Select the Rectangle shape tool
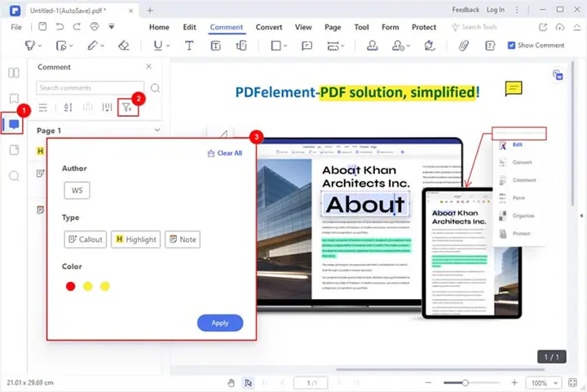Viewport: 587px width, 392px height. click(x=276, y=46)
